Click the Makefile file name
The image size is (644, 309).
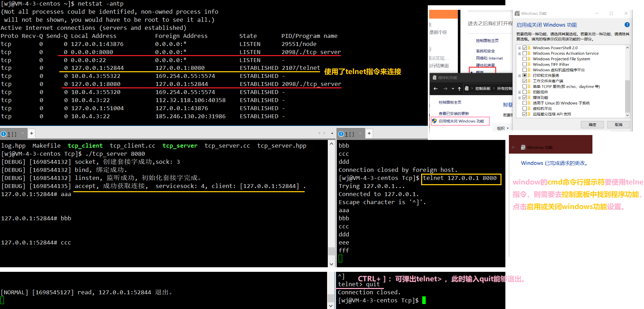coord(47,146)
